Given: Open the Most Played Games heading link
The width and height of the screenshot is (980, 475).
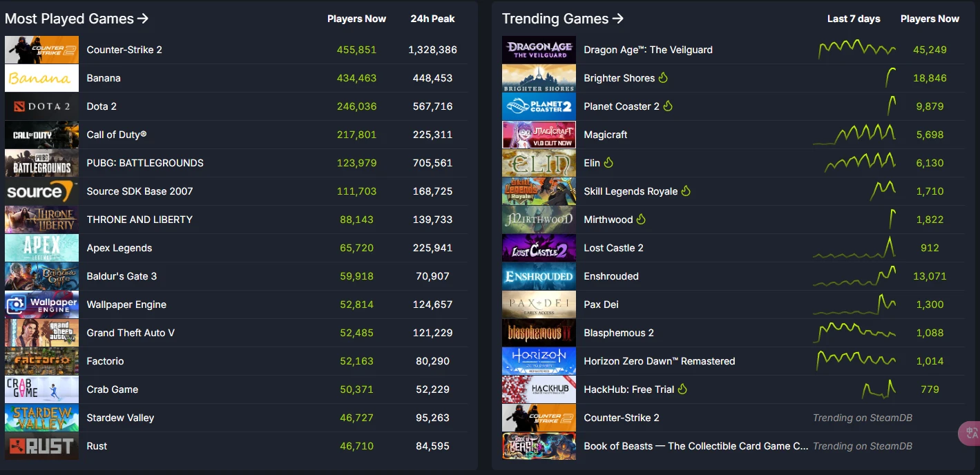Looking at the screenshot, I should click(x=77, y=19).
